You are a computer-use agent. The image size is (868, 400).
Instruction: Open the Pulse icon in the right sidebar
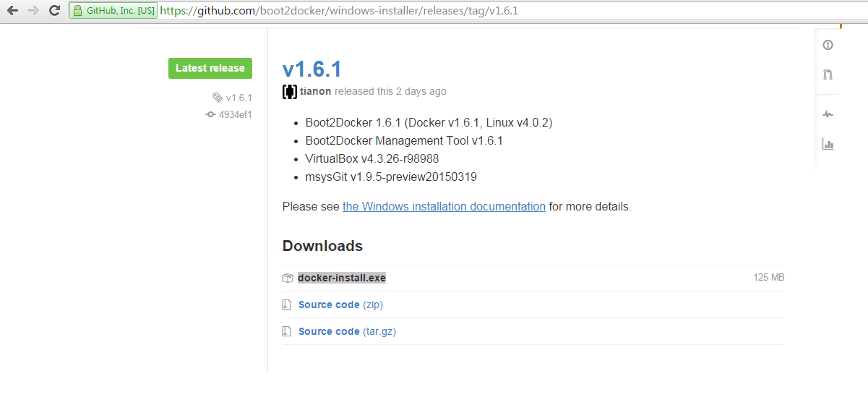pos(828,114)
